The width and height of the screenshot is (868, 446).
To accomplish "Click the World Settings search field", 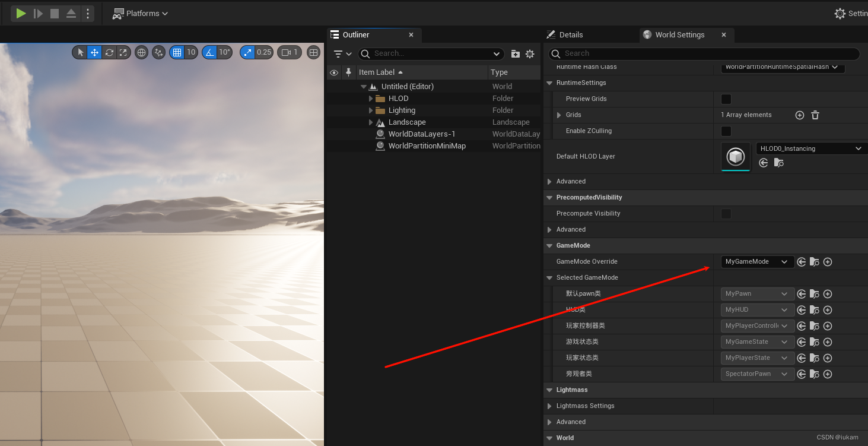I will (x=704, y=53).
